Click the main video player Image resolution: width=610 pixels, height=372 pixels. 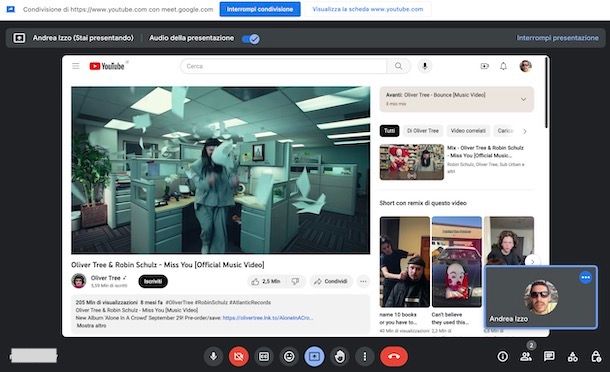[221, 170]
